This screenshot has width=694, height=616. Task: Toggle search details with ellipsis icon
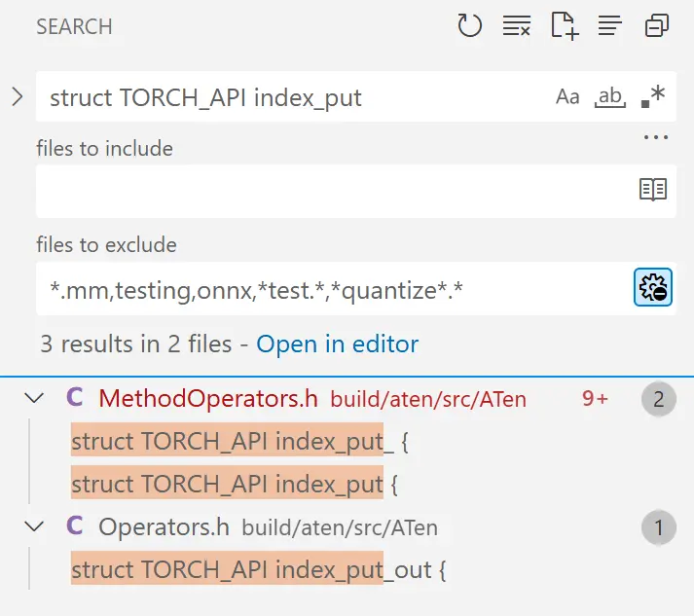[656, 137]
